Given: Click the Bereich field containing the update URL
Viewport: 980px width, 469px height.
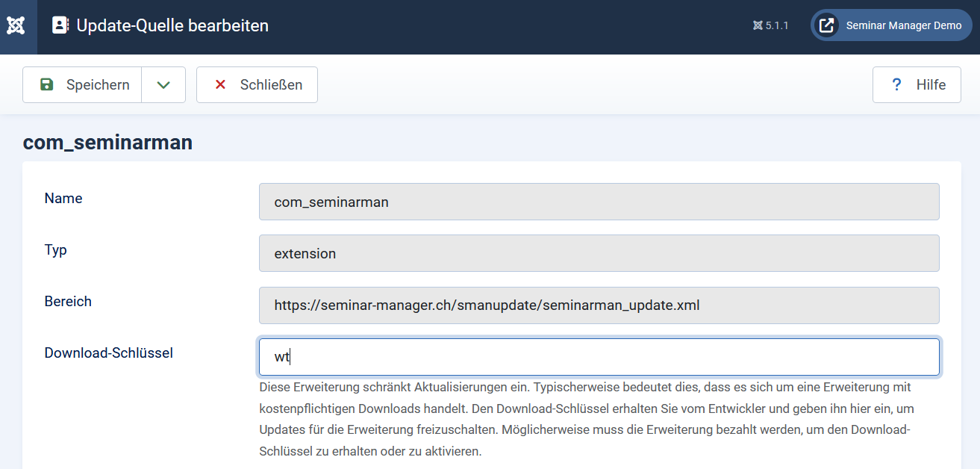Looking at the screenshot, I should tap(597, 305).
